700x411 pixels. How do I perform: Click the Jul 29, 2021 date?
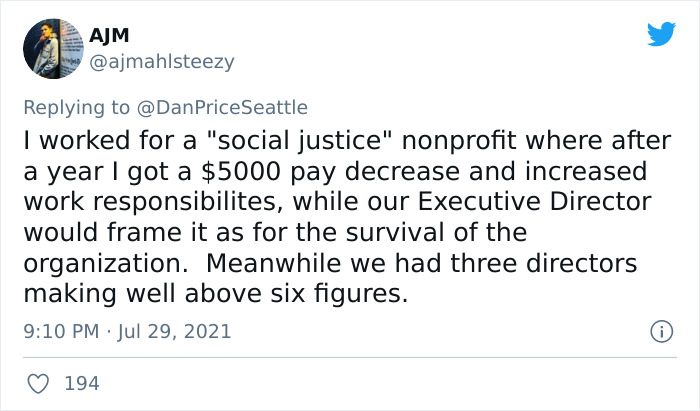pyautogui.click(x=175, y=330)
